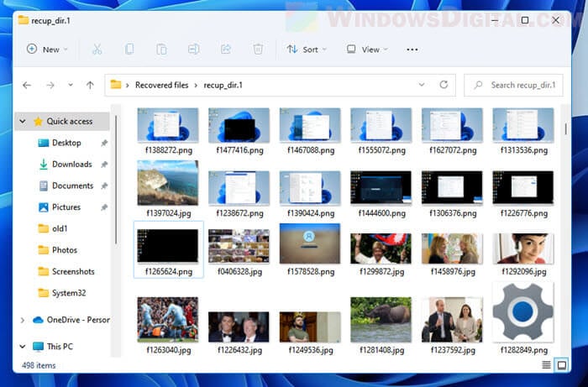
Task: Click the Documents icon in sidebar
Action: [44, 186]
